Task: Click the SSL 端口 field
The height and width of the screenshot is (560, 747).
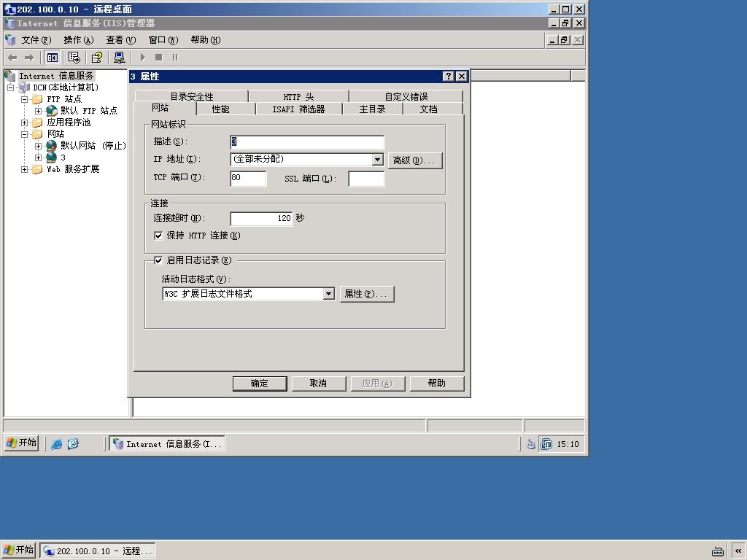Action: coord(366,179)
